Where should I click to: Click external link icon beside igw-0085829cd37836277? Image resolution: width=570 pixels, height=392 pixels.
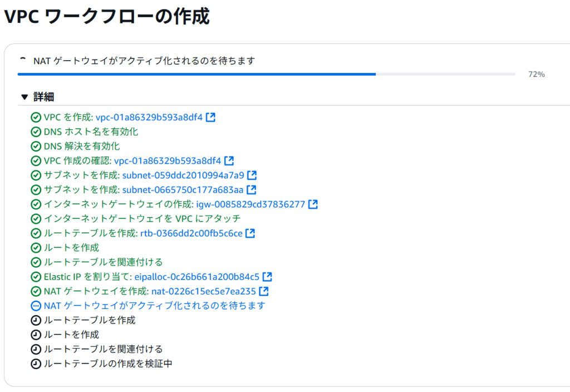[313, 204]
